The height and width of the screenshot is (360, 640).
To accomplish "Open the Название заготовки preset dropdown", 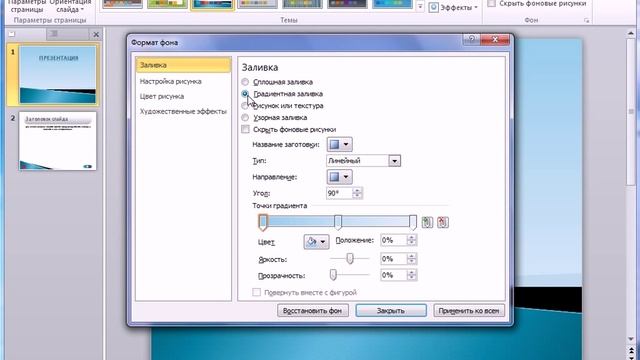I will (x=339, y=144).
